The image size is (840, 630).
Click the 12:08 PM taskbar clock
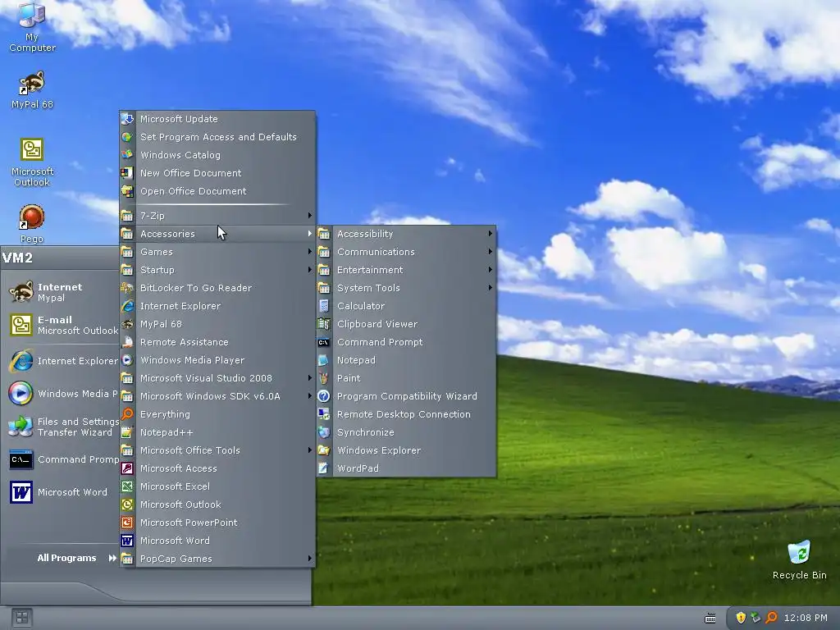(x=806, y=618)
